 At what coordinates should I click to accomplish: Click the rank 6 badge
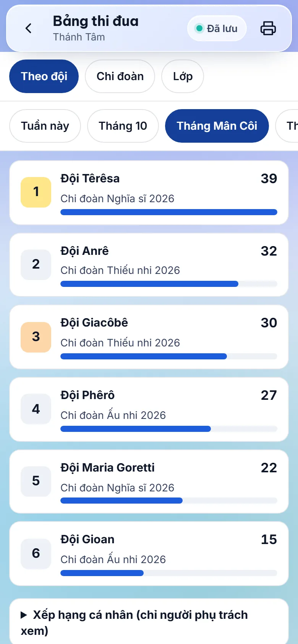[x=36, y=554]
